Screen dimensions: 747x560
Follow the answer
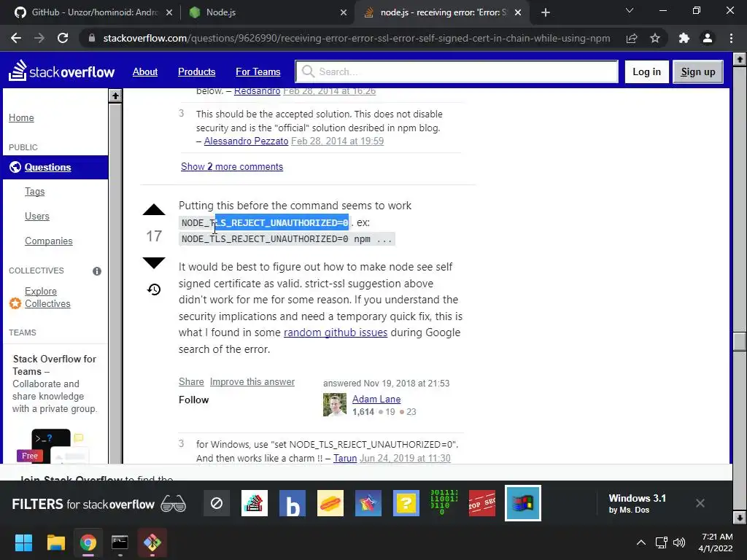click(193, 400)
